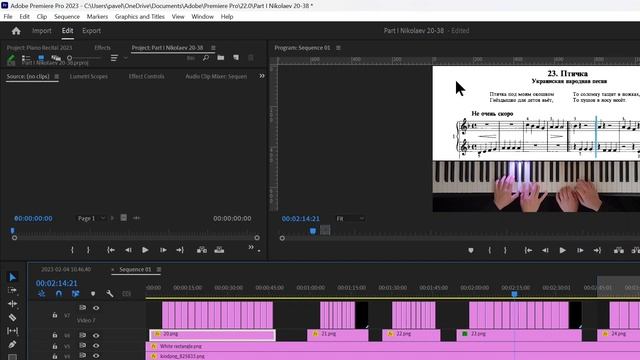Viewport: 640px width, 360px height.
Task: Create new bin folder in Project panel
Action: point(221,58)
